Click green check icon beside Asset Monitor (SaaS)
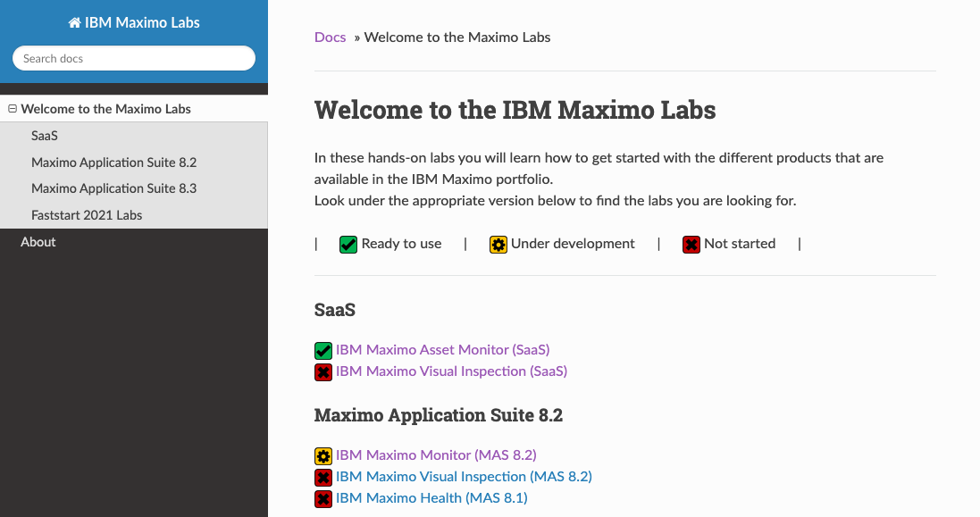The height and width of the screenshot is (517, 980). [x=323, y=351]
